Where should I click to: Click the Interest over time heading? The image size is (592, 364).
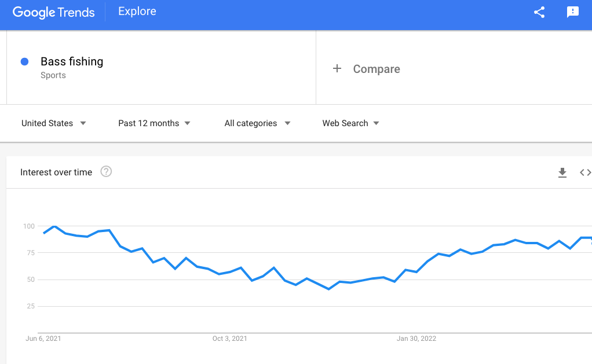56,172
